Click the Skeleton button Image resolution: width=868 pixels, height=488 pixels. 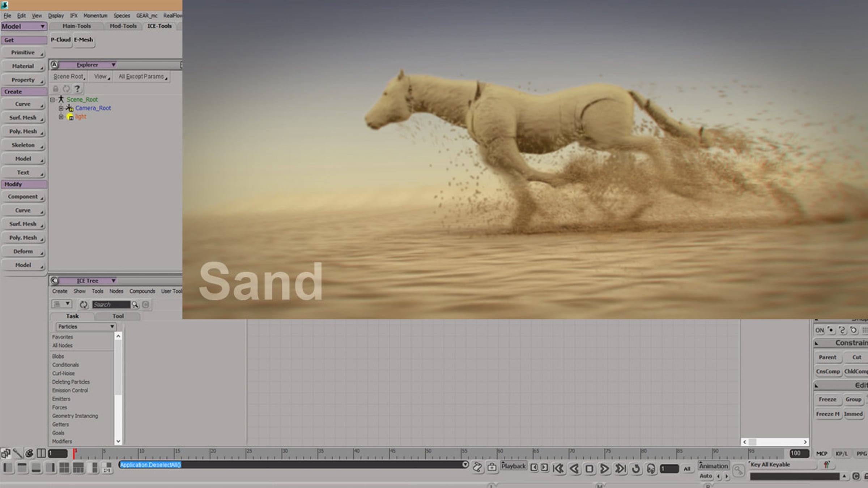tap(23, 145)
